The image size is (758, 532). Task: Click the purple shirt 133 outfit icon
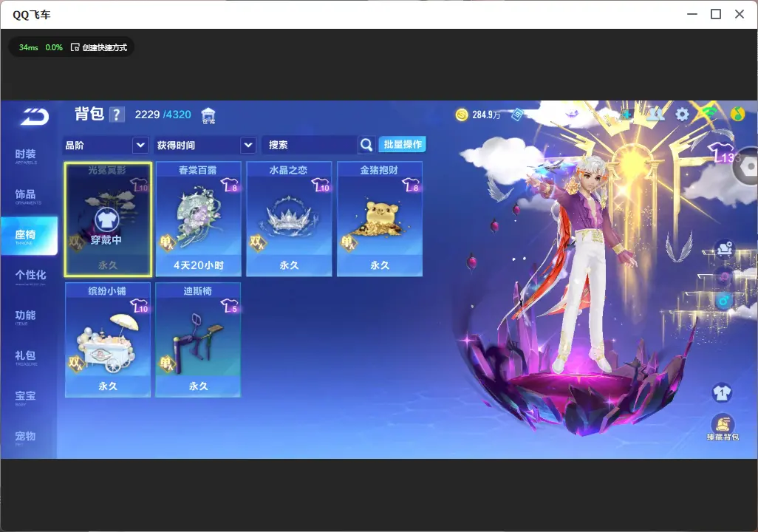[x=725, y=153]
